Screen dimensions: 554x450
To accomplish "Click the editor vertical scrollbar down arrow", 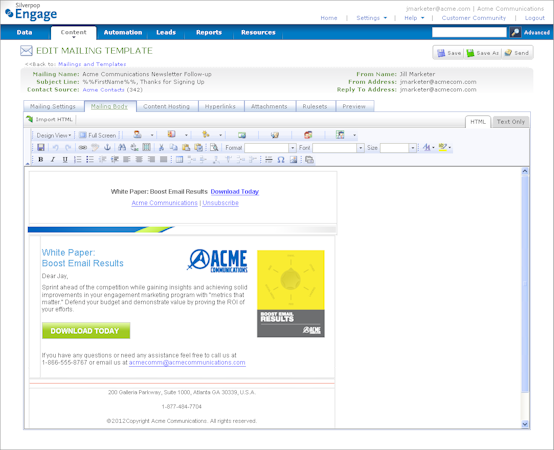I will [x=525, y=424].
